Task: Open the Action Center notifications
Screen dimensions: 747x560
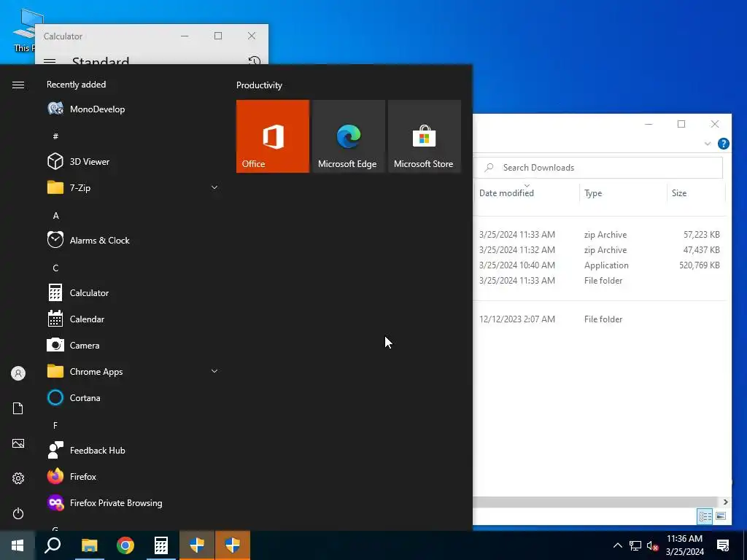Action: pos(723,545)
